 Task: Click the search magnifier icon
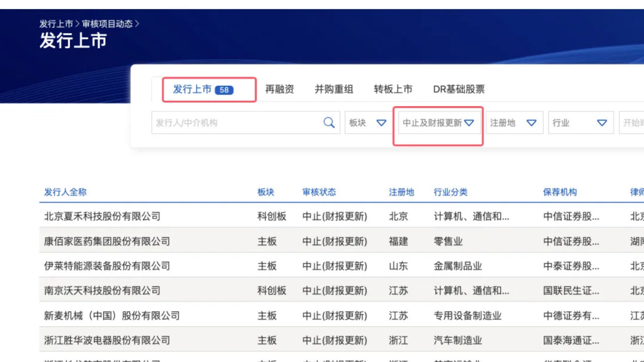point(329,123)
